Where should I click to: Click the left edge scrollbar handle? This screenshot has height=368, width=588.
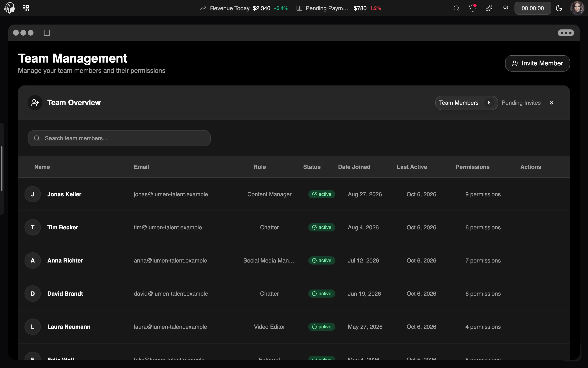pyautogui.click(x=2, y=169)
